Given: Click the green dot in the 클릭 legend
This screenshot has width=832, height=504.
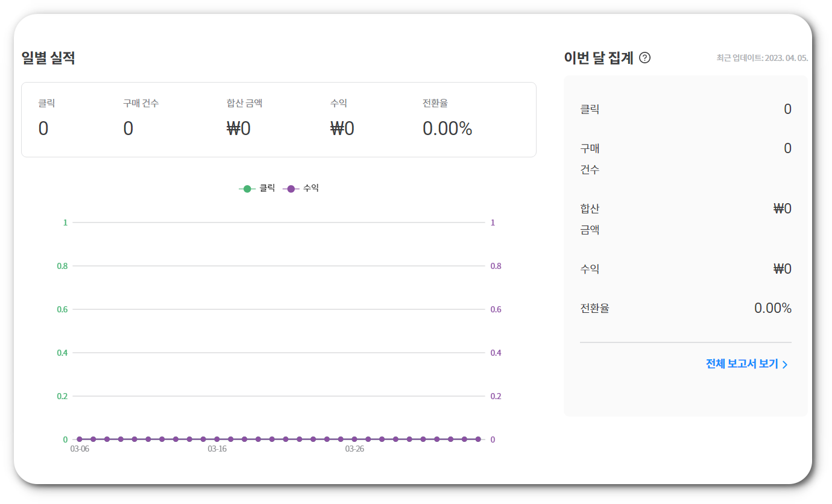Looking at the screenshot, I should click(x=247, y=188).
